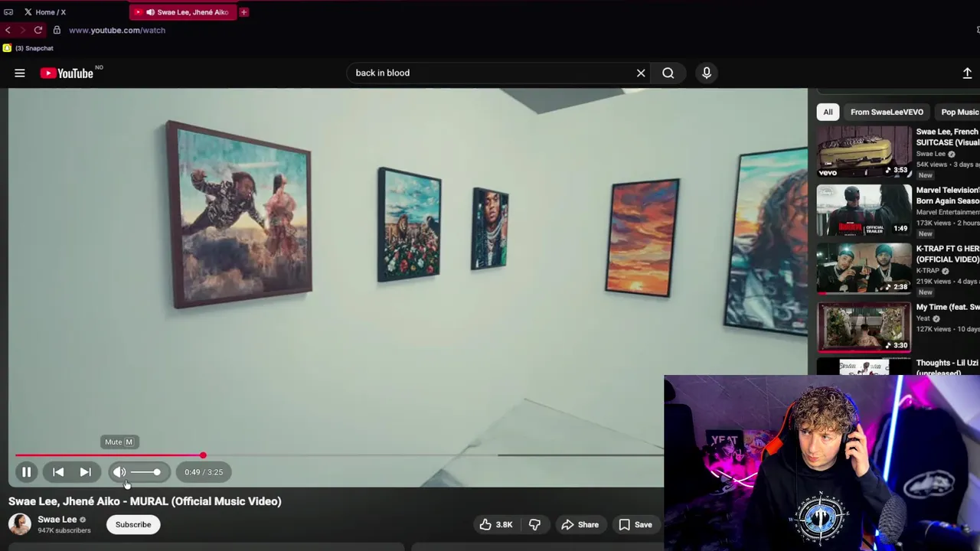The width and height of the screenshot is (980, 551).
Task: Mute the video using the speaker icon
Action: (x=119, y=472)
